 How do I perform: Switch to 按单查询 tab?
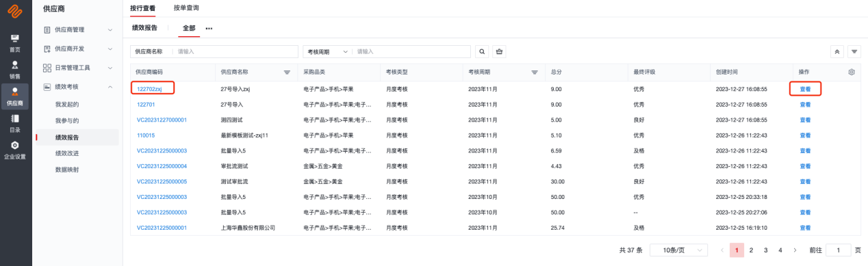click(186, 8)
